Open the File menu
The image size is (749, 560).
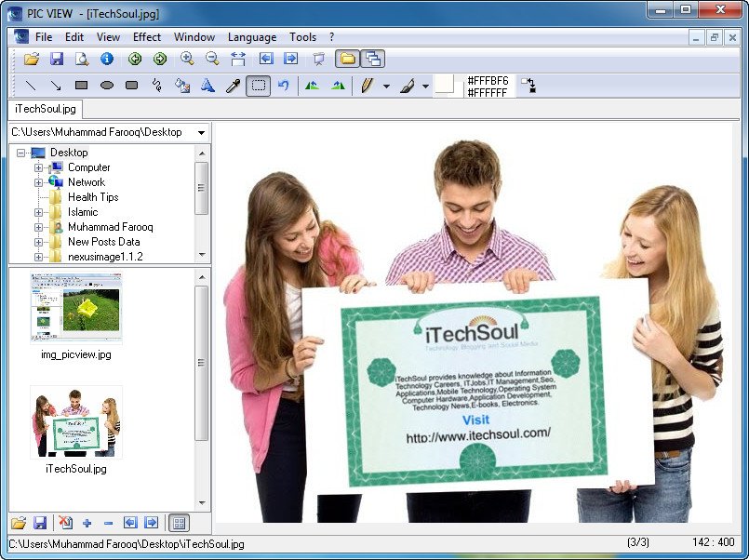(44, 37)
